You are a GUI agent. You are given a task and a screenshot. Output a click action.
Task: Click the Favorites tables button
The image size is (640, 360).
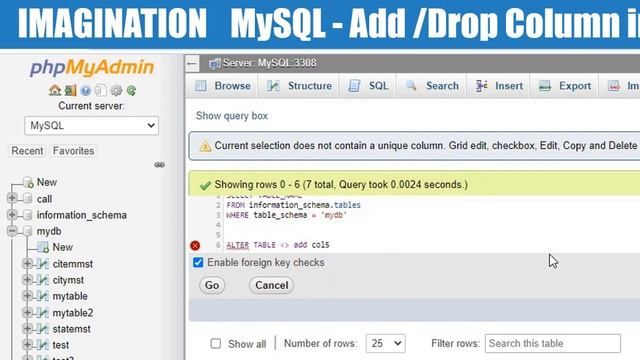coord(73,151)
